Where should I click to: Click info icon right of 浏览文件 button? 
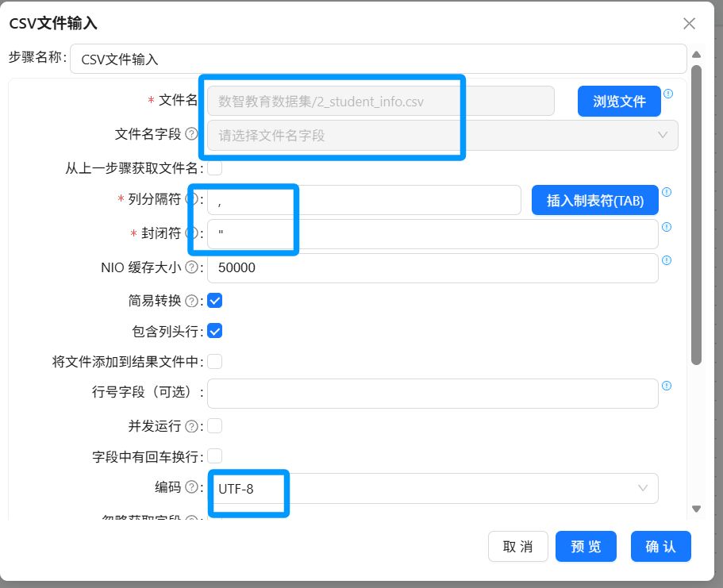point(667,94)
